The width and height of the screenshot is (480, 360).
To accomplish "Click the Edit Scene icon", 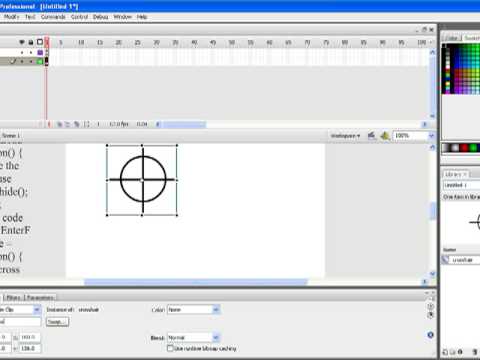I will tap(371, 135).
